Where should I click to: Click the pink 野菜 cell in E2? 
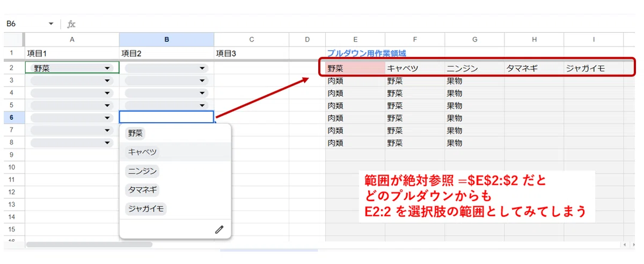tap(355, 68)
